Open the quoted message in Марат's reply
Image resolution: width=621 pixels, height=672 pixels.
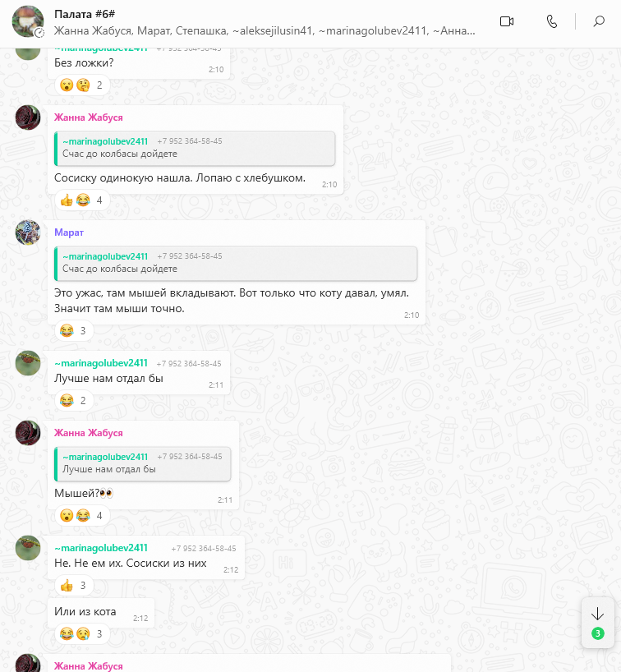pos(236,263)
